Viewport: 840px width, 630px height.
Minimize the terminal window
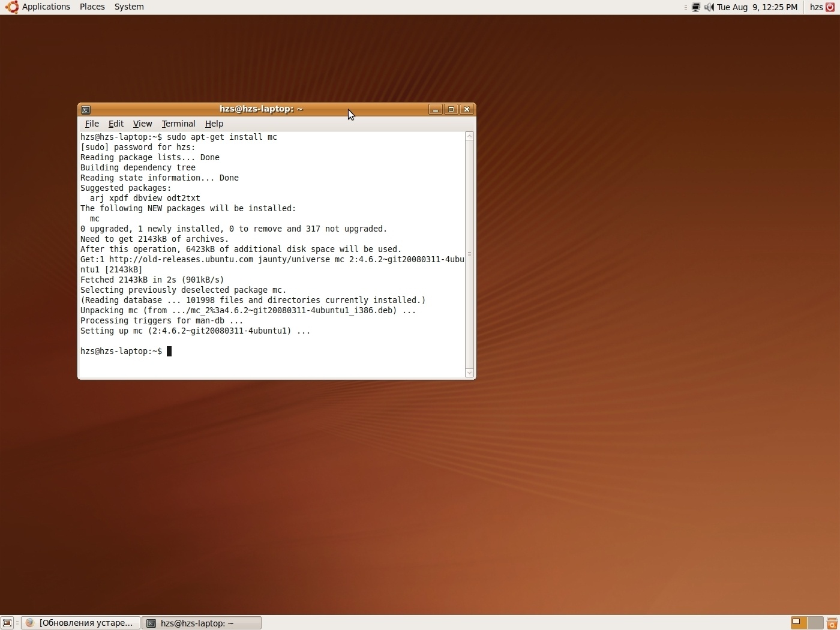pos(436,109)
